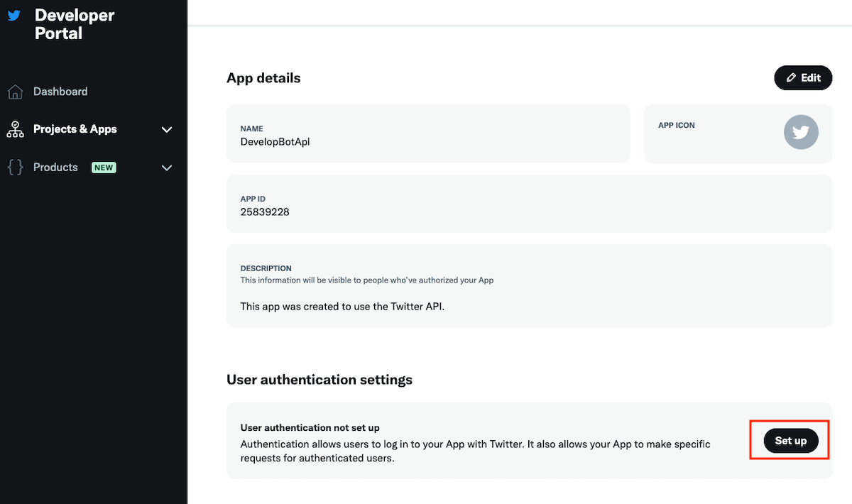
Task: Click the pencil icon on the Edit button
Action: (x=790, y=77)
